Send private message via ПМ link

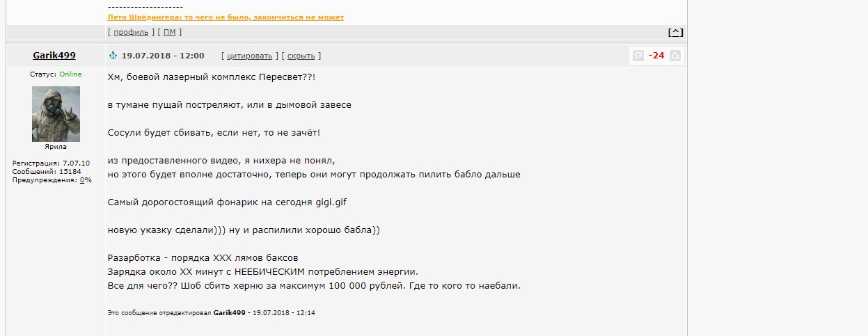170,32
